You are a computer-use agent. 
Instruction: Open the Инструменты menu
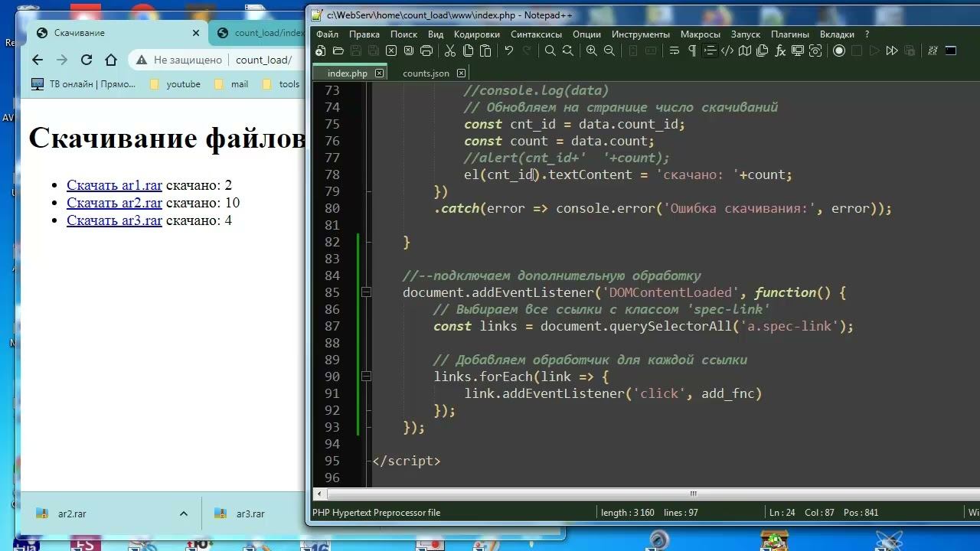641,34
